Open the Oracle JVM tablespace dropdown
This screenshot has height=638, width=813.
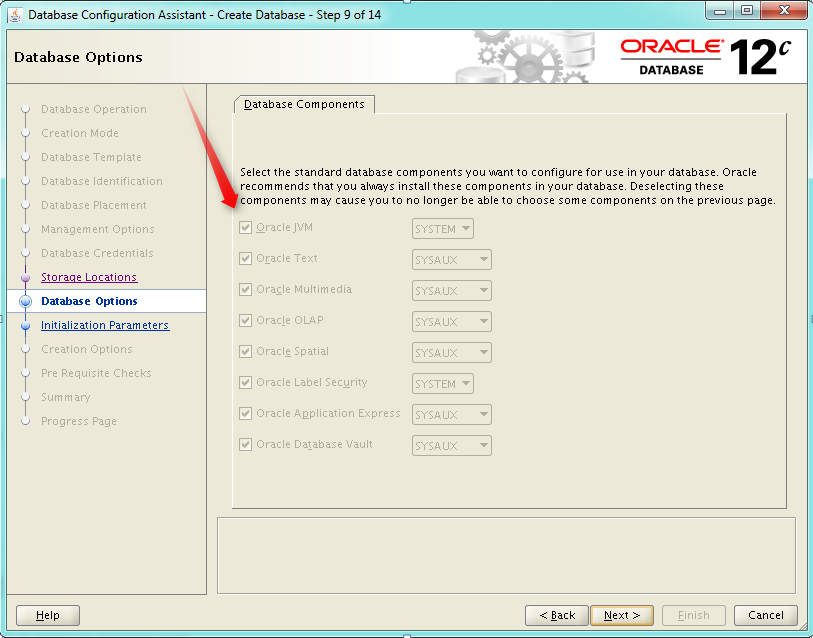[442, 229]
